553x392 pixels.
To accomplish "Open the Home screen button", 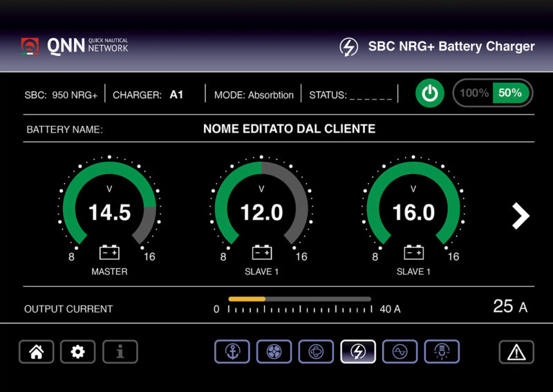I will (x=37, y=352).
